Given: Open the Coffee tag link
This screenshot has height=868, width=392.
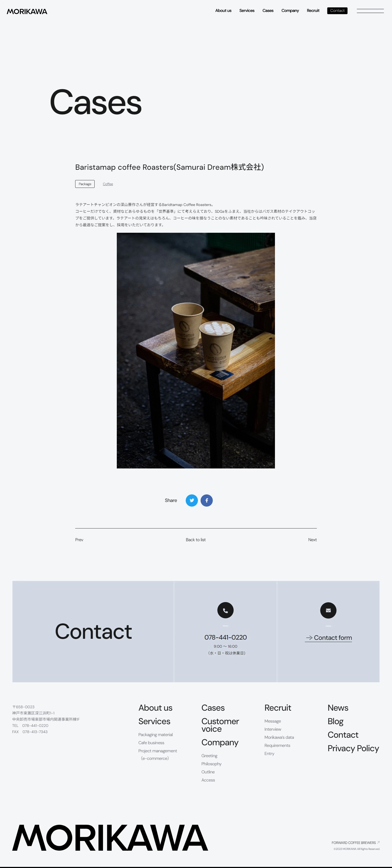Looking at the screenshot, I should [x=108, y=184].
